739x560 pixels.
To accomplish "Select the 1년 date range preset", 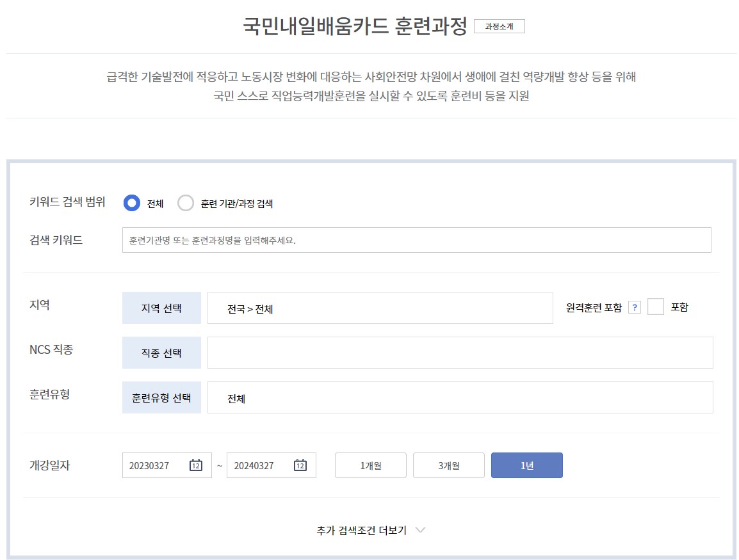I will point(526,465).
